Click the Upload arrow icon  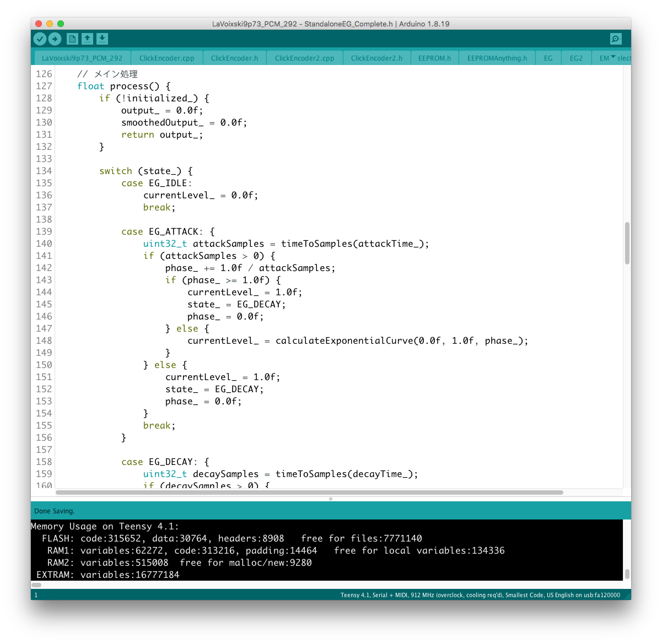pos(55,39)
